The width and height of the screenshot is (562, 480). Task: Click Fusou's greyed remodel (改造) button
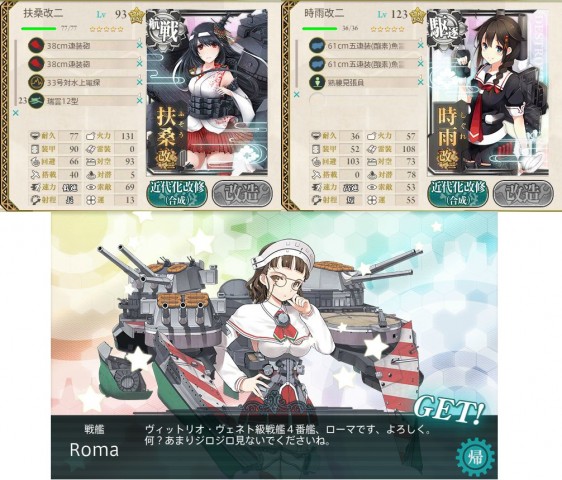tap(242, 194)
